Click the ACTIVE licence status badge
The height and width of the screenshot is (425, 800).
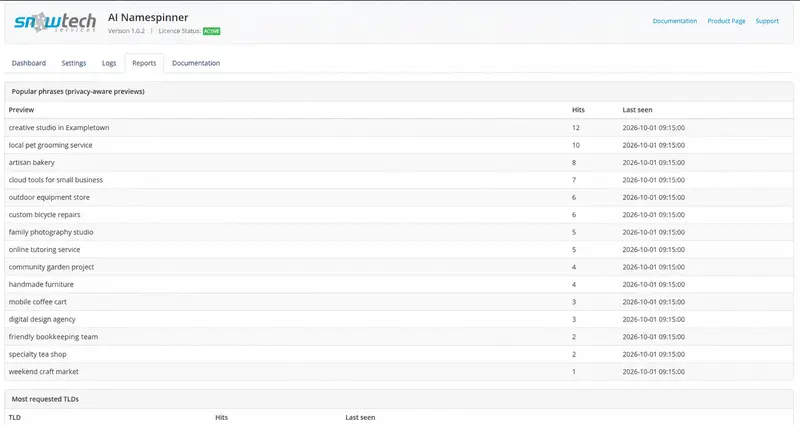(x=212, y=31)
